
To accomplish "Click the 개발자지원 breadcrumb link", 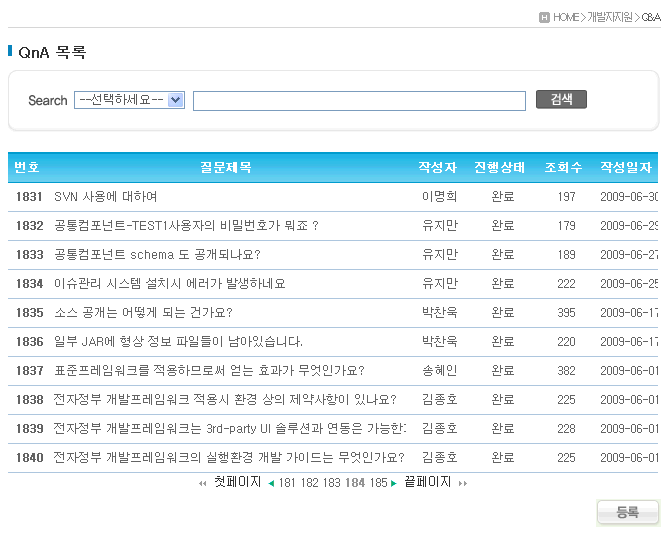I will pyautogui.click(x=609, y=17).
